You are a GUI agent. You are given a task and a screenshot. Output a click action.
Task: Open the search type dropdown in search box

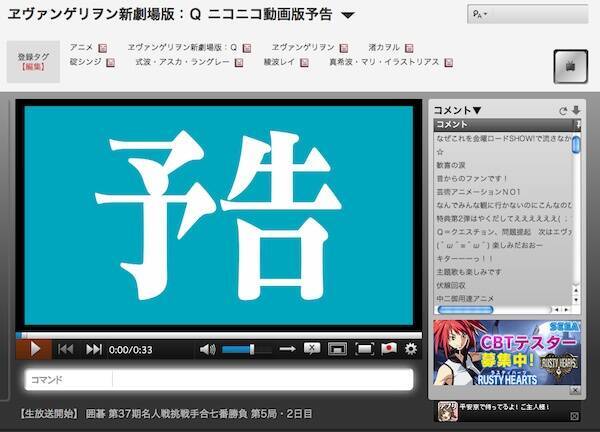(x=477, y=16)
